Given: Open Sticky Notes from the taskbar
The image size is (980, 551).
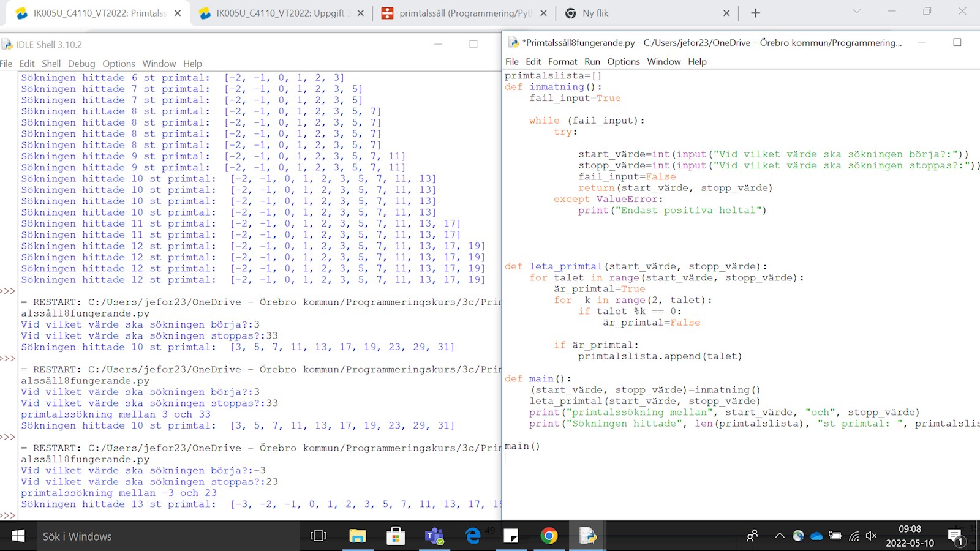Looking at the screenshot, I should pyautogui.click(x=511, y=536).
